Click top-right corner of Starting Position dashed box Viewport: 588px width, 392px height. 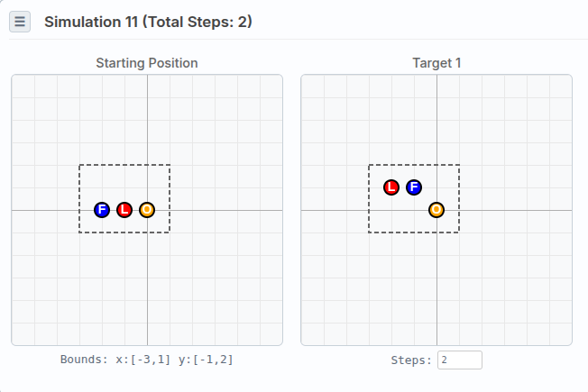coord(170,165)
